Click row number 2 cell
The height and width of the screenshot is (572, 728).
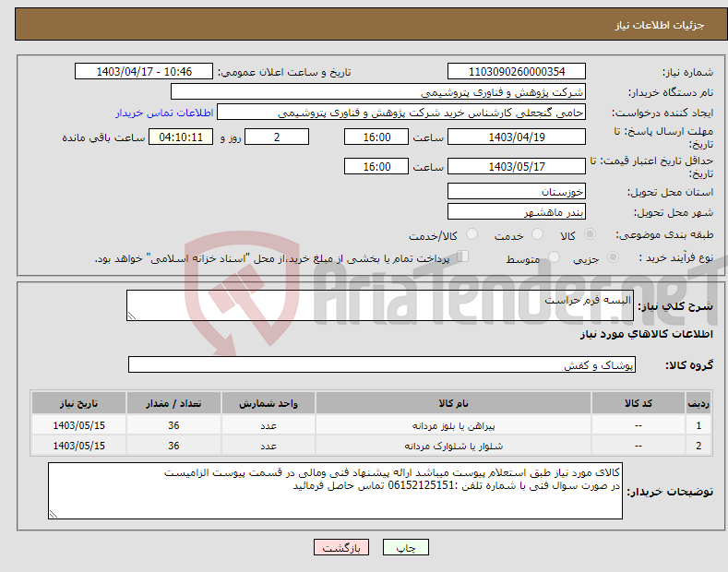(x=698, y=446)
